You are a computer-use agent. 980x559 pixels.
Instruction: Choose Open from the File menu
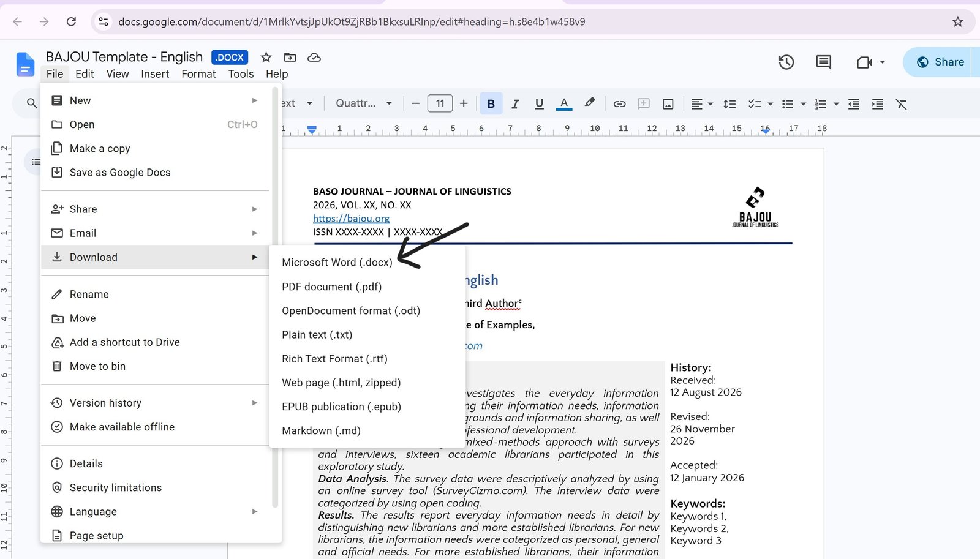[x=155, y=124]
